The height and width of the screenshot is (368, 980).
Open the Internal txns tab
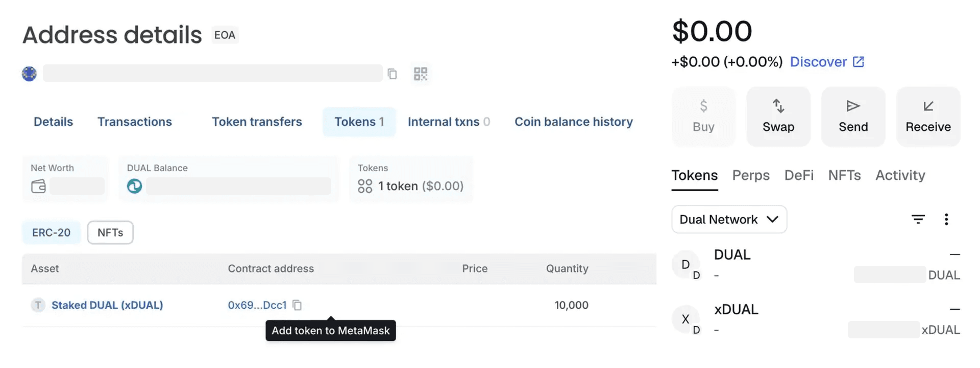point(449,122)
